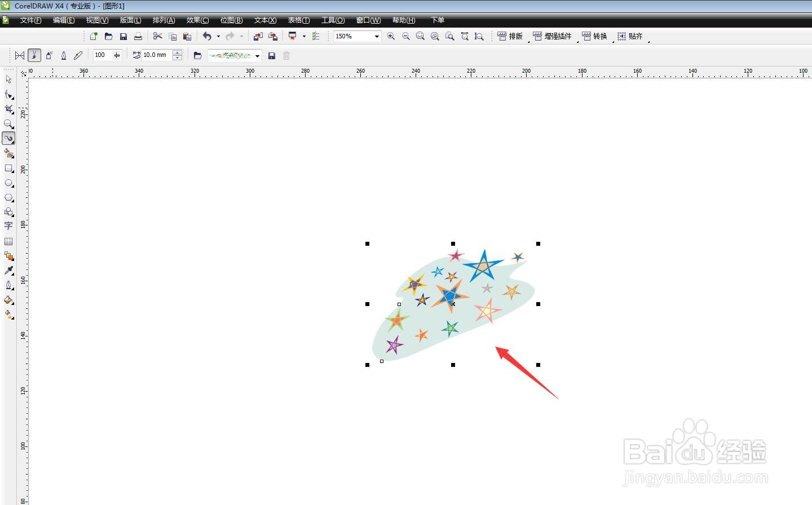Screen dimensions: 812x505
Task: Select the Eyedropper tool
Action: click(8, 271)
